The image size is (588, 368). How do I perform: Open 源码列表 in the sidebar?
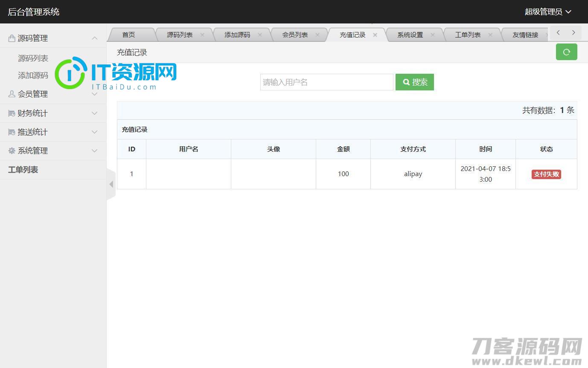pyautogui.click(x=33, y=58)
